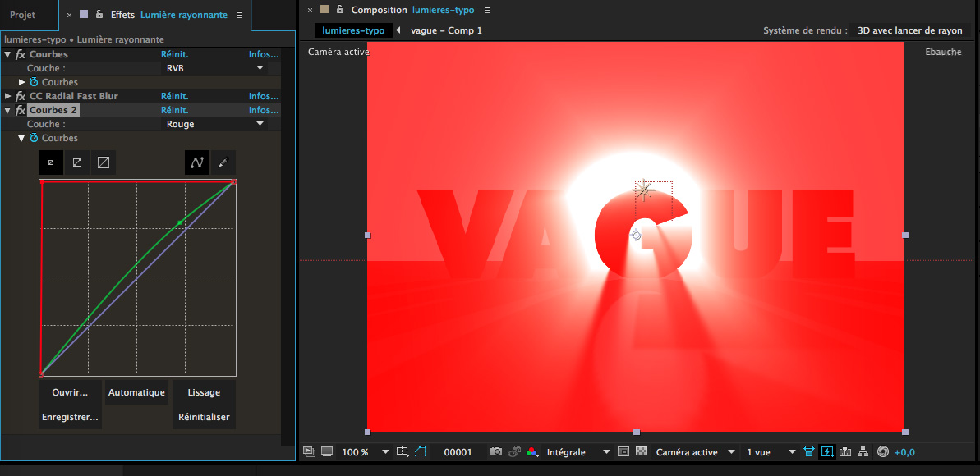Screen dimensions: 980x476
Task: Open the grid and guide options icon
Action: [x=402, y=451]
